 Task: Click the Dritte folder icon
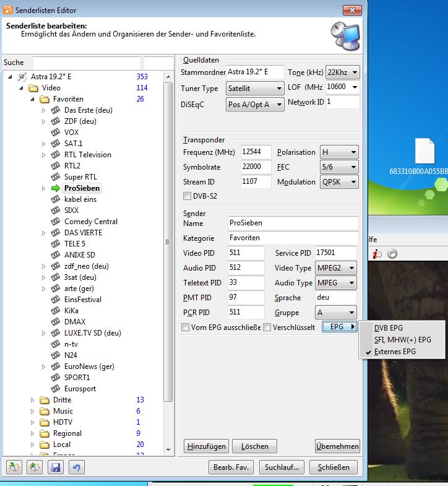coord(45,400)
